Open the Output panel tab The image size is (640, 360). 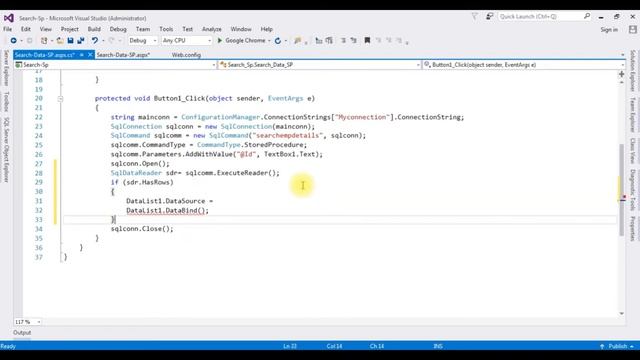[22, 333]
